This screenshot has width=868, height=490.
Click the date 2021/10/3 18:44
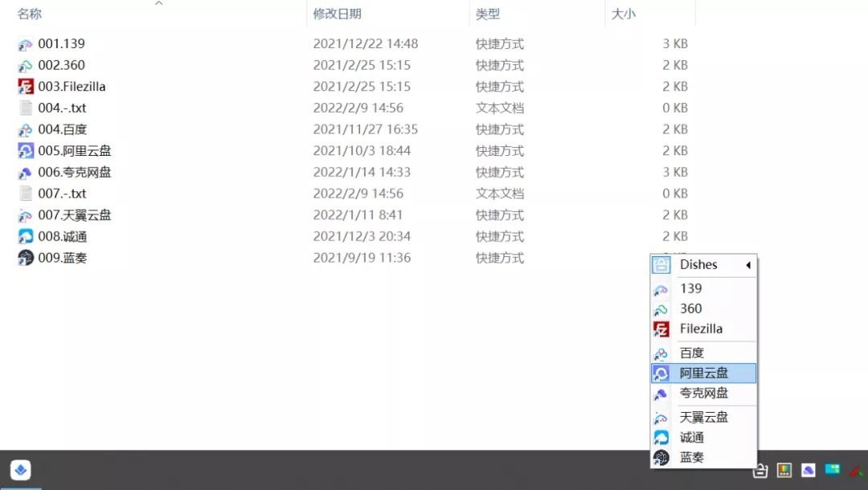pyautogui.click(x=362, y=151)
